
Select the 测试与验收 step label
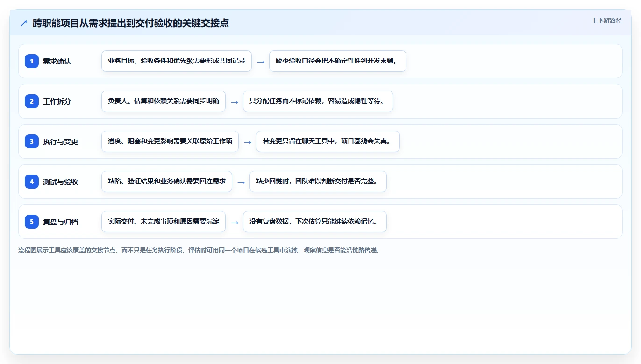click(60, 182)
